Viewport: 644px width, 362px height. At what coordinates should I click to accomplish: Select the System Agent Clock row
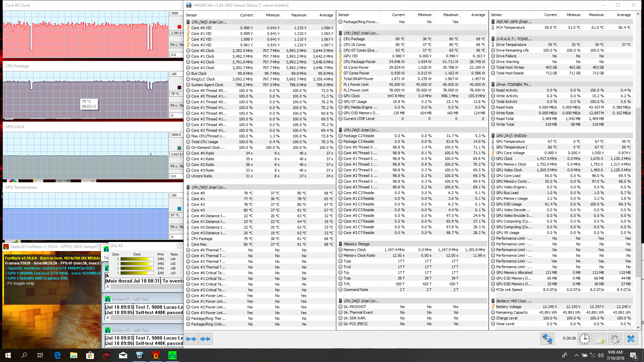(x=260, y=85)
